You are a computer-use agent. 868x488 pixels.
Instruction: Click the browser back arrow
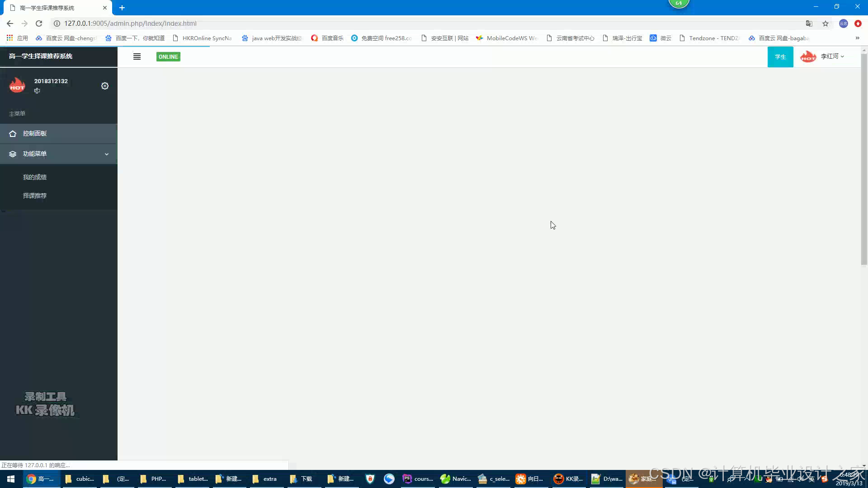coord(10,23)
